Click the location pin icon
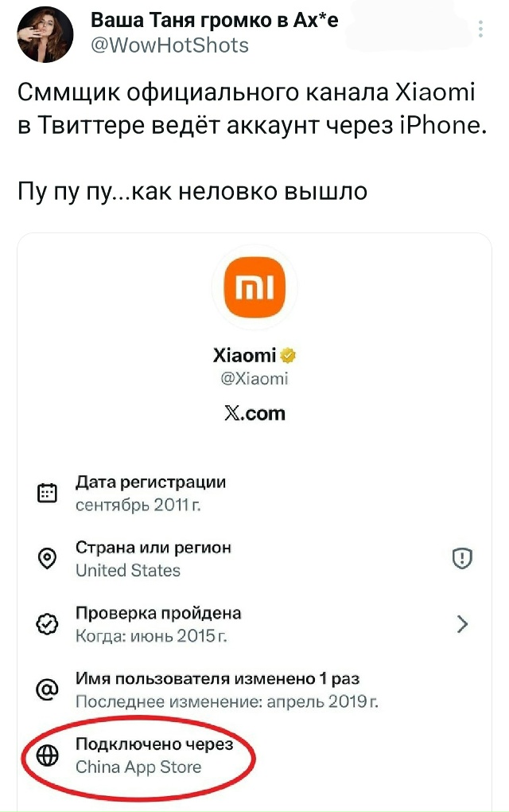509x812 pixels. 48,559
